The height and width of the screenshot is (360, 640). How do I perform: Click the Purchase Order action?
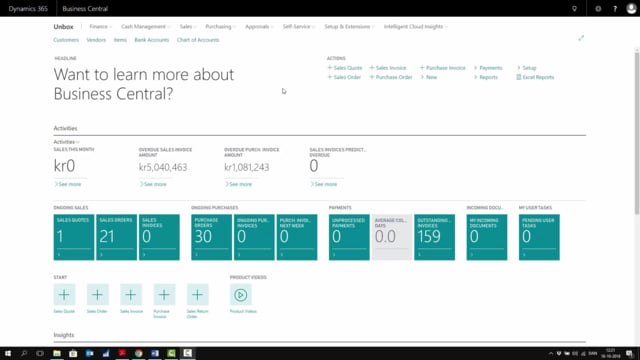tap(391, 77)
